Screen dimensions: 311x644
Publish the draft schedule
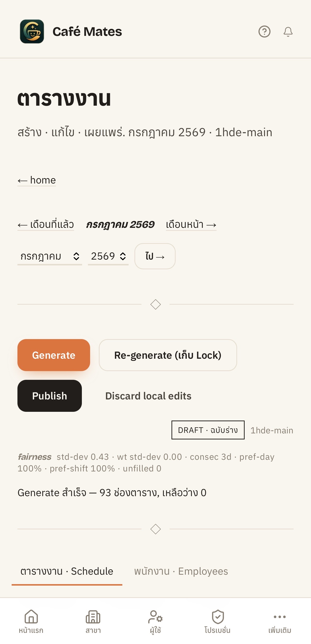[x=50, y=396]
